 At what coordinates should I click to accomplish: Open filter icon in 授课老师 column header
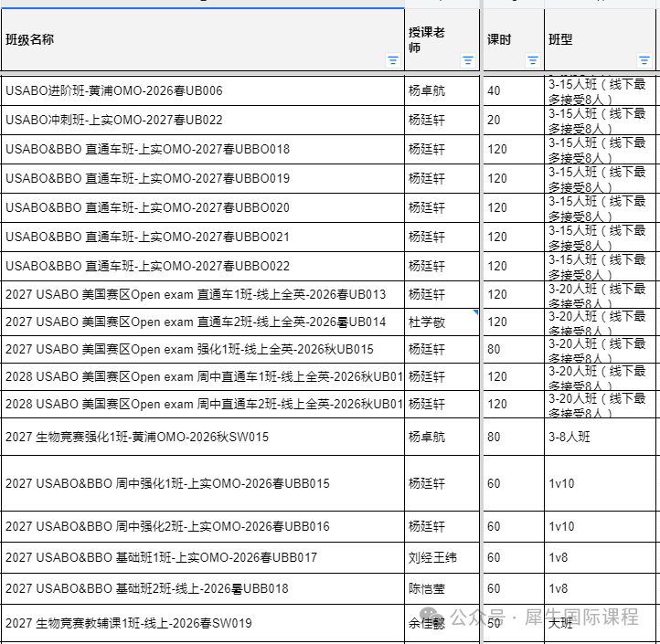pos(468,60)
